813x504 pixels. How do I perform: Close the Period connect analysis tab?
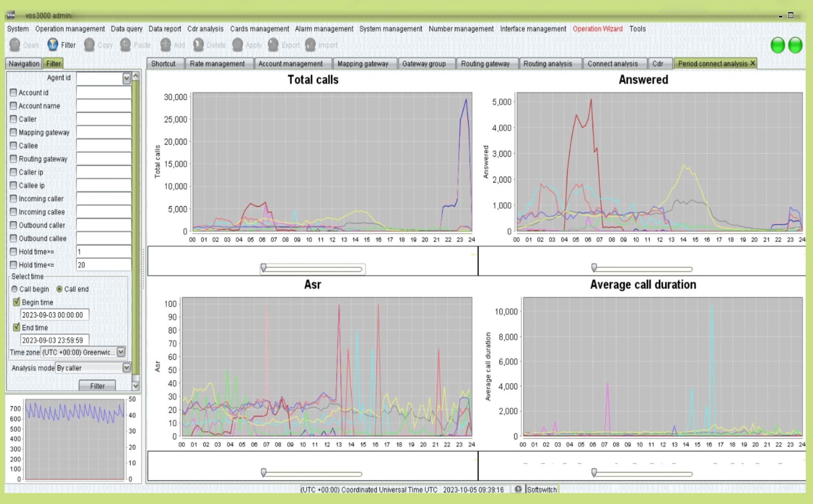point(753,63)
